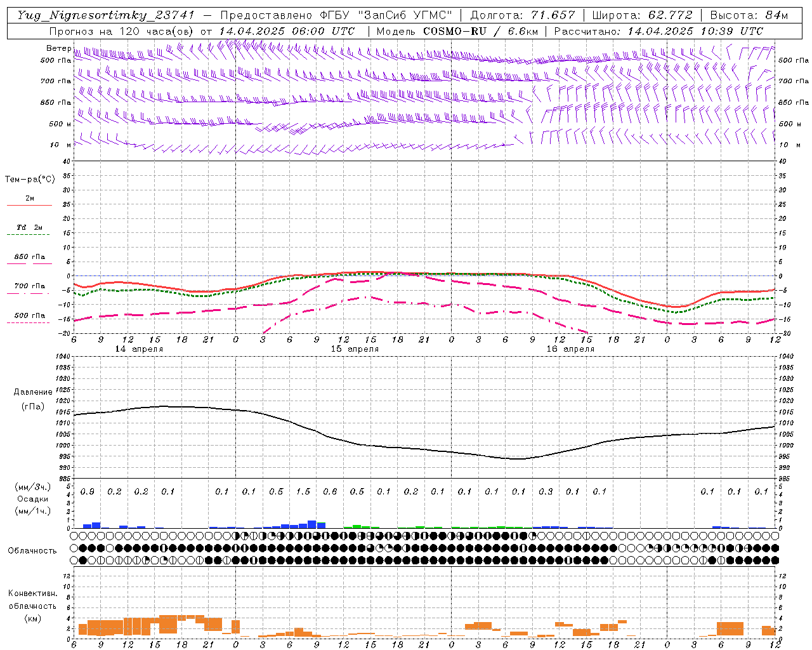
Task: Select the Высота: 84м header field
Action: tap(749, 15)
